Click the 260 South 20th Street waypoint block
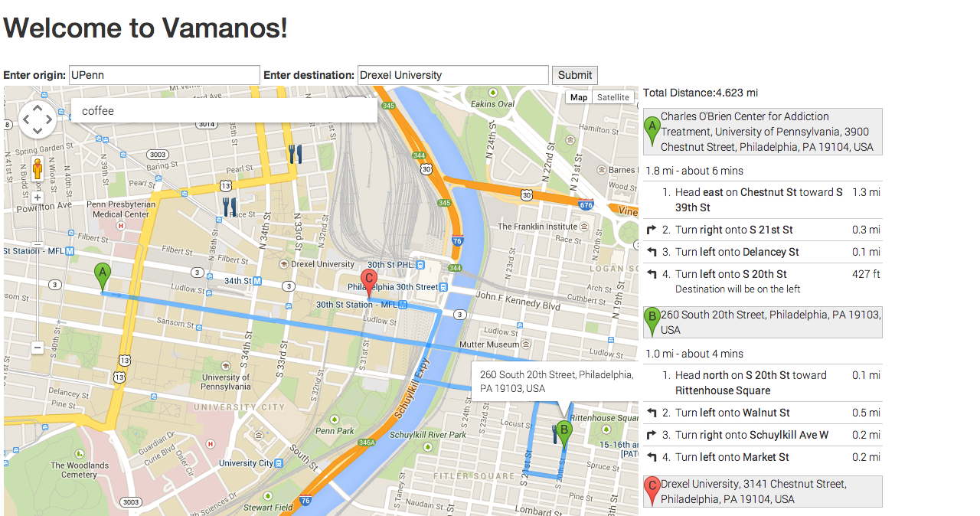 pyautogui.click(x=763, y=322)
